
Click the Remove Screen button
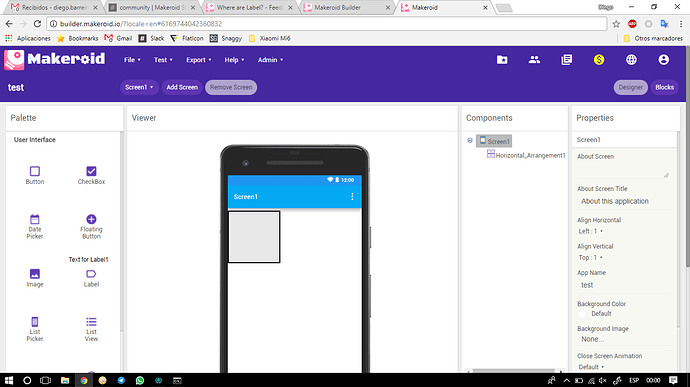click(x=231, y=87)
